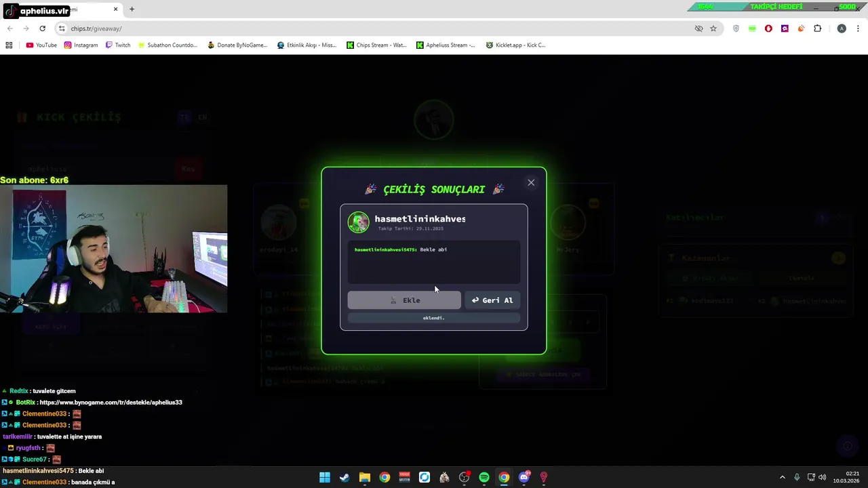The width and height of the screenshot is (868, 488).
Task: Open Apheliuss Stream bookmark
Action: point(446,45)
